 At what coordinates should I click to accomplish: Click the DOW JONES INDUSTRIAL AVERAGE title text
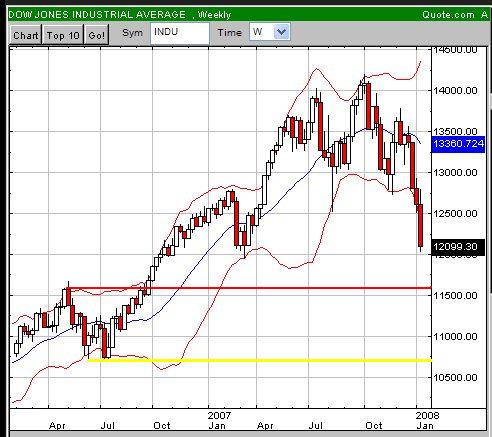coord(97,14)
